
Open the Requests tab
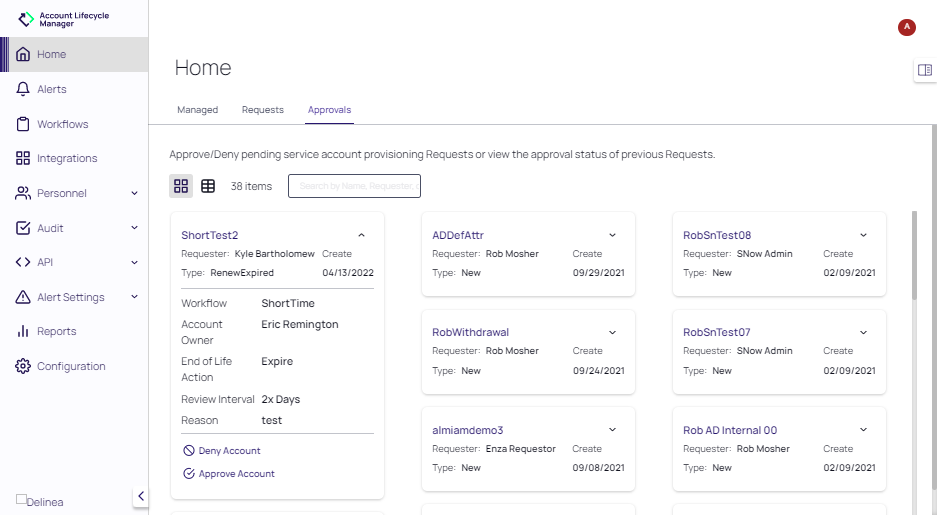point(262,110)
